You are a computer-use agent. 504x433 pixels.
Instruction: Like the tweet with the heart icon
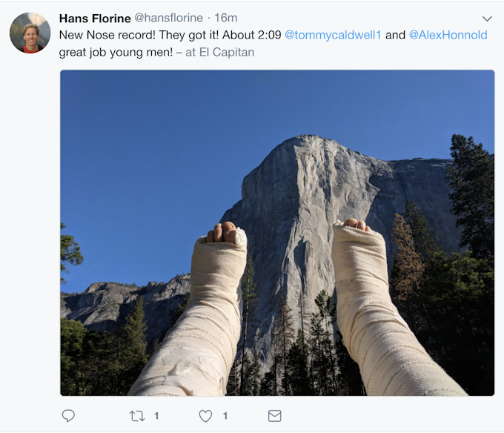coord(205,416)
